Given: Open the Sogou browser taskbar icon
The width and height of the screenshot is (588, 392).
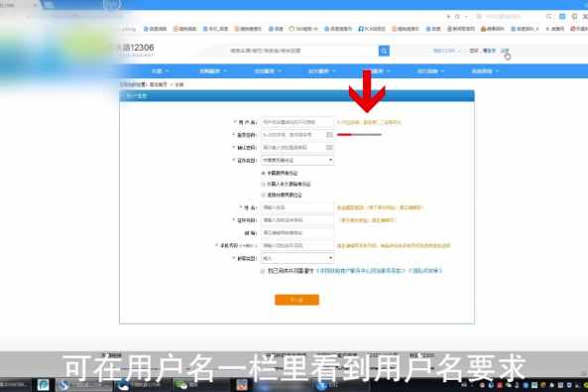Looking at the screenshot, I should coord(63,385).
